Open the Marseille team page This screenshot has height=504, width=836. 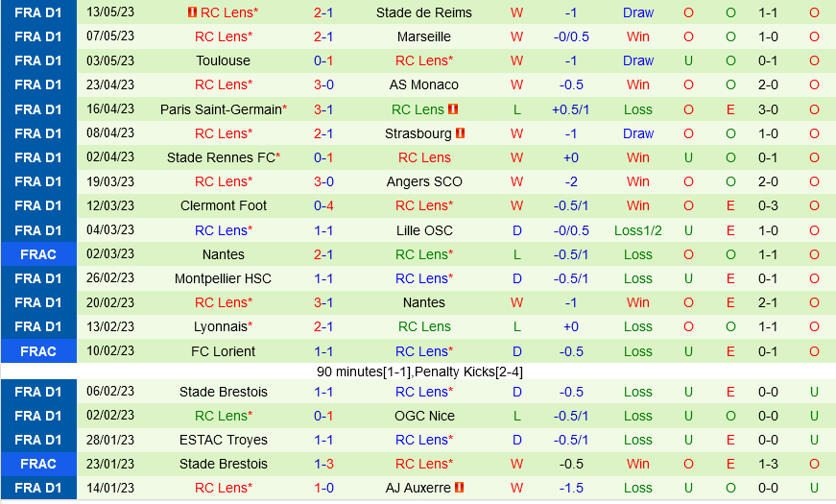pyautogui.click(x=423, y=36)
